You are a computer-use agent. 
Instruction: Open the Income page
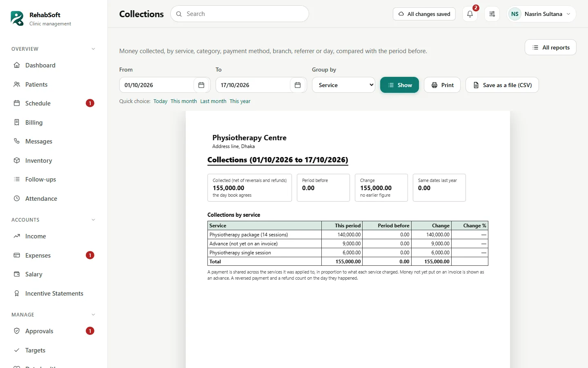coord(54,236)
